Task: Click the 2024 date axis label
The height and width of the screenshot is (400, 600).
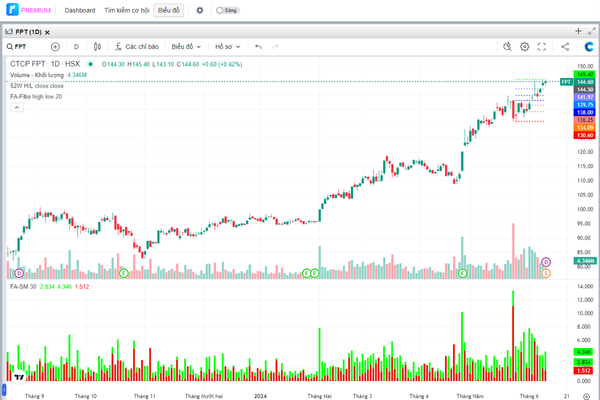Action: click(260, 396)
